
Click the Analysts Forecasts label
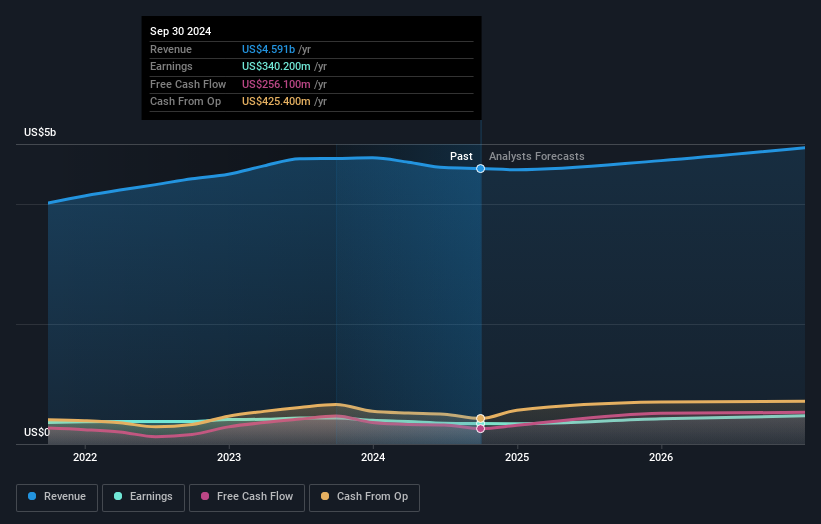tap(537, 156)
